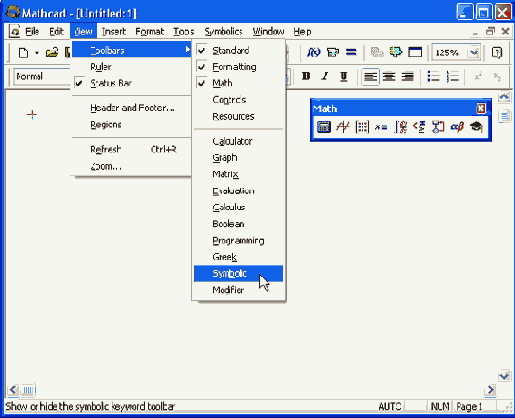Apply Underline formatting
Viewport: 515px width, 418px height.
[344, 77]
